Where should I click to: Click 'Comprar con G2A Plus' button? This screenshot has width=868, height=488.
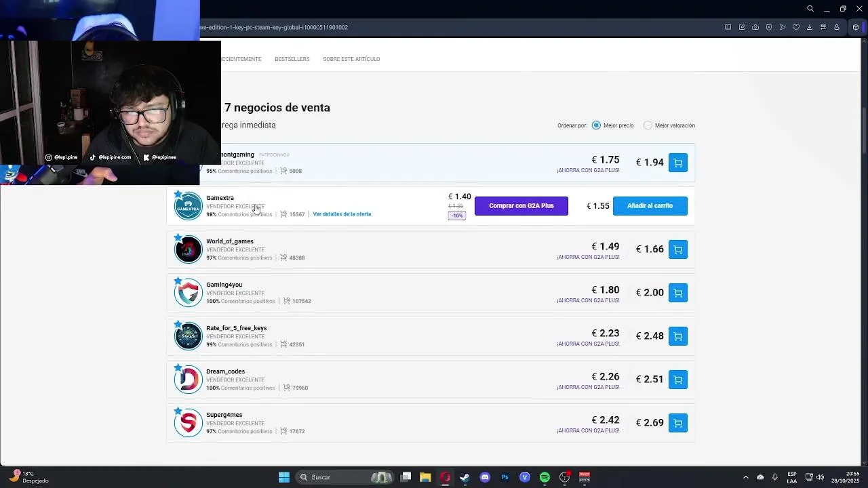(521, 205)
